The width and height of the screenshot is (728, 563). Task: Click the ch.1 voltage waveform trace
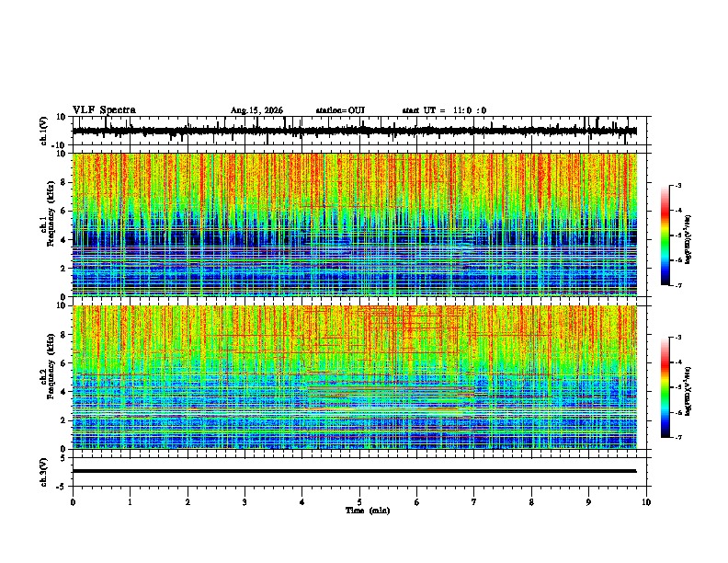[x=354, y=132]
